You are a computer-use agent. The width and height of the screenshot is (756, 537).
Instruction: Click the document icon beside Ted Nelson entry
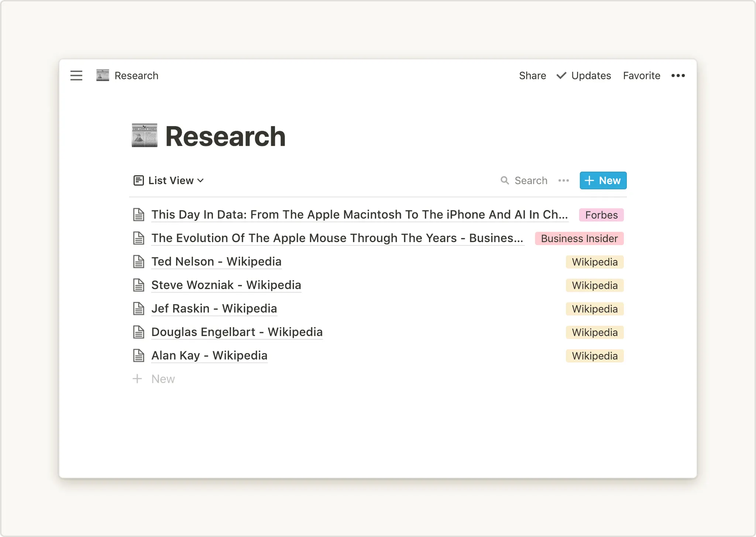(x=139, y=262)
